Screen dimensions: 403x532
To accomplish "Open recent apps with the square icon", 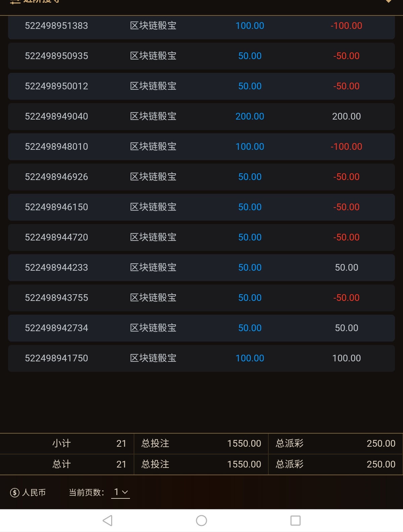I will click(x=295, y=521).
